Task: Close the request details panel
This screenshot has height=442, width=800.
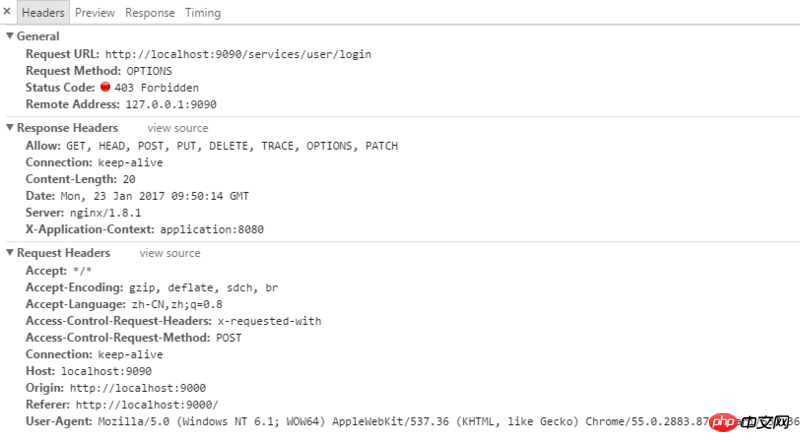Action: [7, 11]
